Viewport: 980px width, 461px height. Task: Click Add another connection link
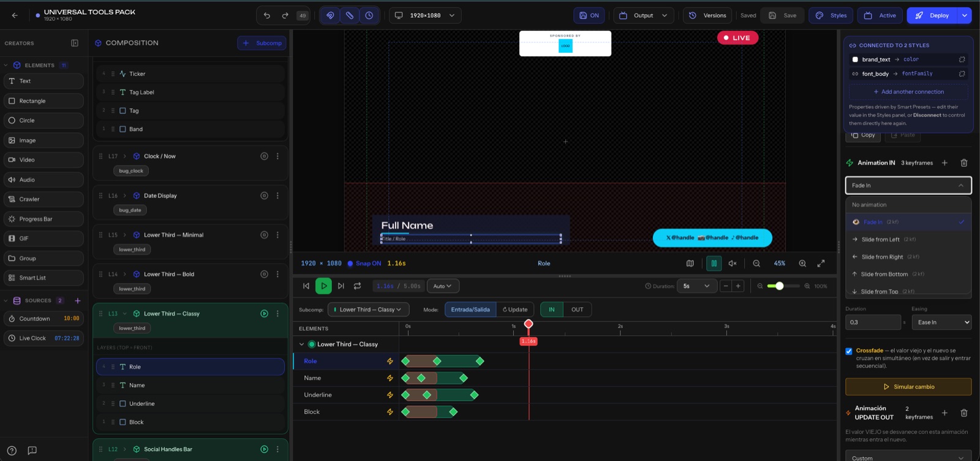pos(908,92)
